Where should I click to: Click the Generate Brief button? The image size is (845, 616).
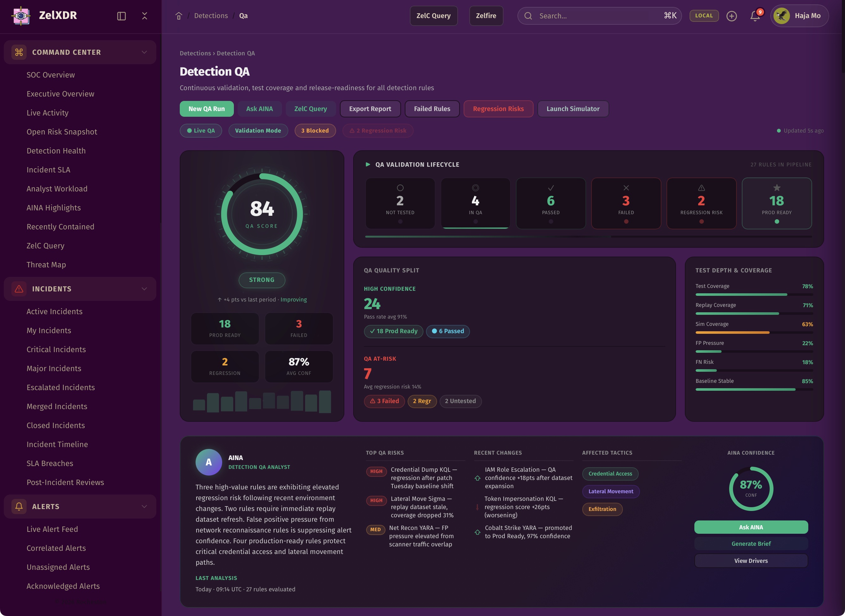pos(751,544)
